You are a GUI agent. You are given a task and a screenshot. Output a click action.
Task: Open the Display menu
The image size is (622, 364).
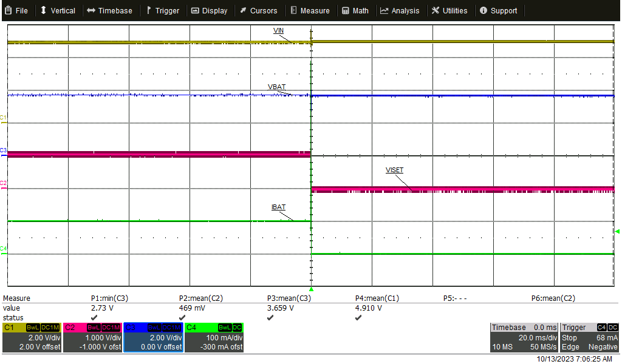(210, 10)
